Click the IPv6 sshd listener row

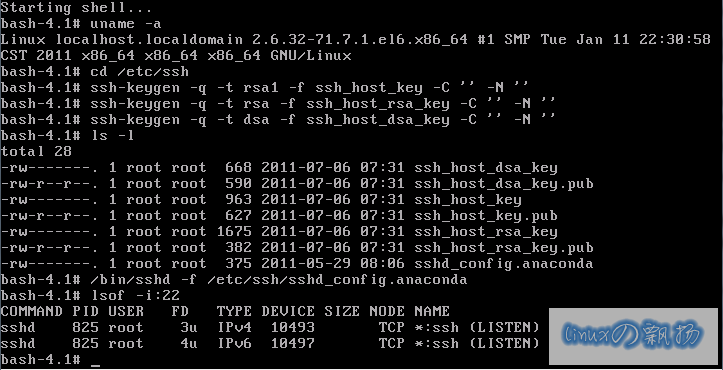[x=270, y=344]
